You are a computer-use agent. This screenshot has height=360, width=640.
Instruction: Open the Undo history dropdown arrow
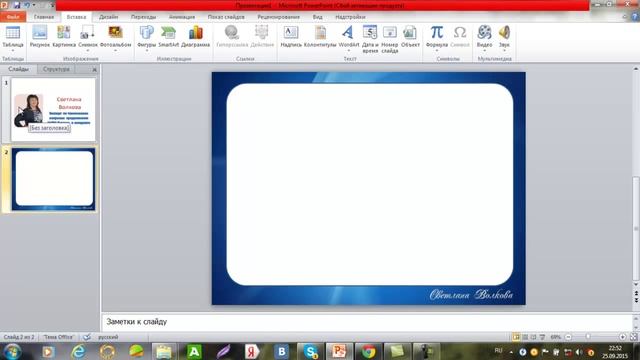(34, 5)
